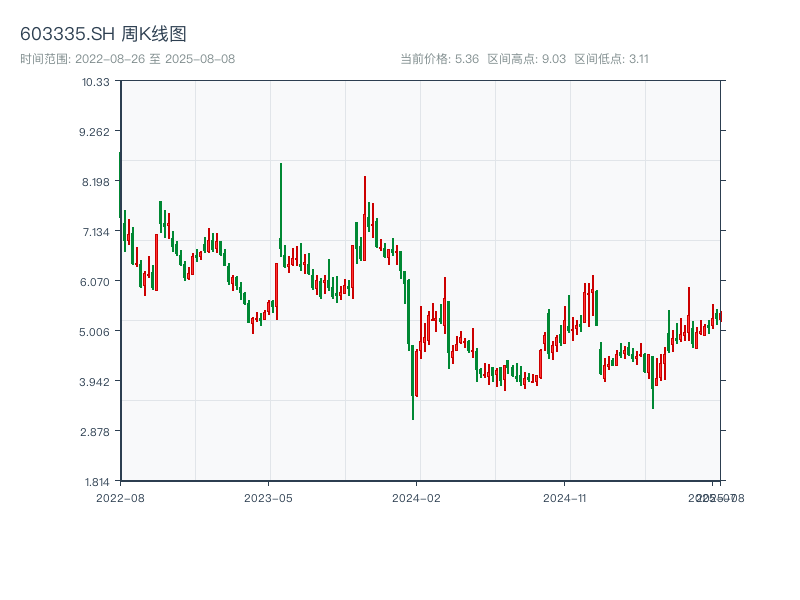The width and height of the screenshot is (800, 600).
Task: Click the tall green candle spike after 2023-05
Action: [x=281, y=200]
